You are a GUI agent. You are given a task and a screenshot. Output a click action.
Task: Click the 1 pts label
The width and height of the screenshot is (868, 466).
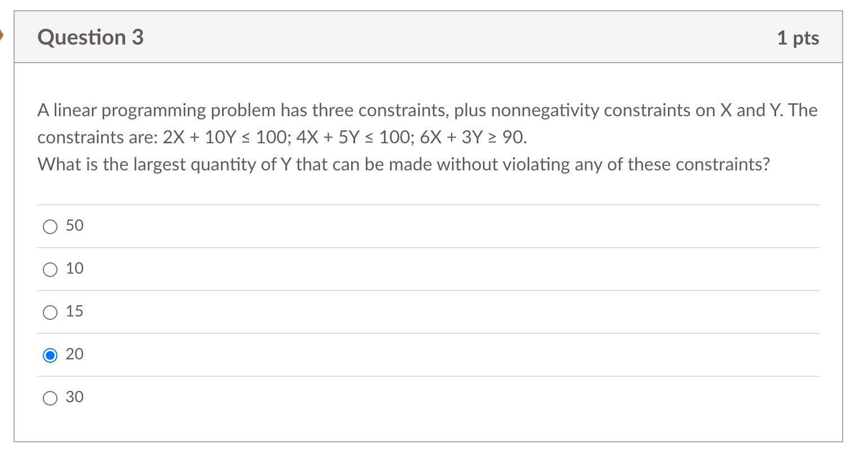click(x=798, y=38)
